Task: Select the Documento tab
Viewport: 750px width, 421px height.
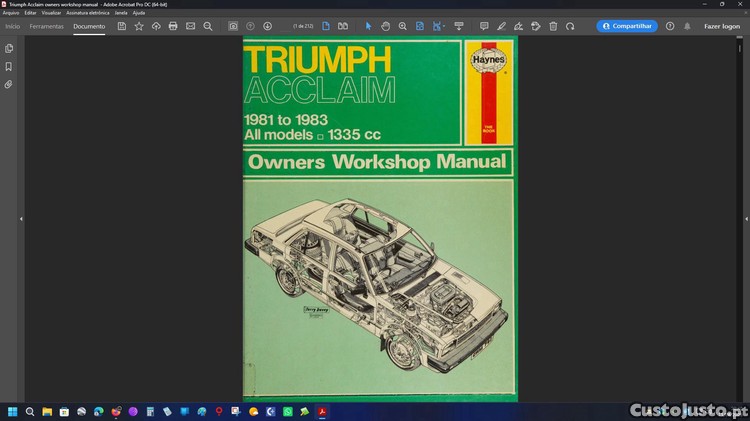Action: click(x=89, y=26)
